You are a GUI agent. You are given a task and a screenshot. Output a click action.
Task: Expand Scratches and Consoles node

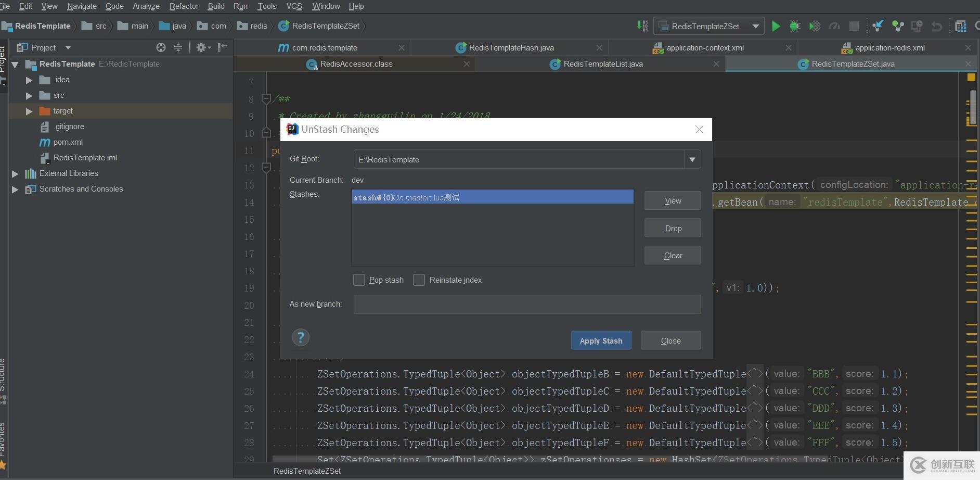point(15,190)
